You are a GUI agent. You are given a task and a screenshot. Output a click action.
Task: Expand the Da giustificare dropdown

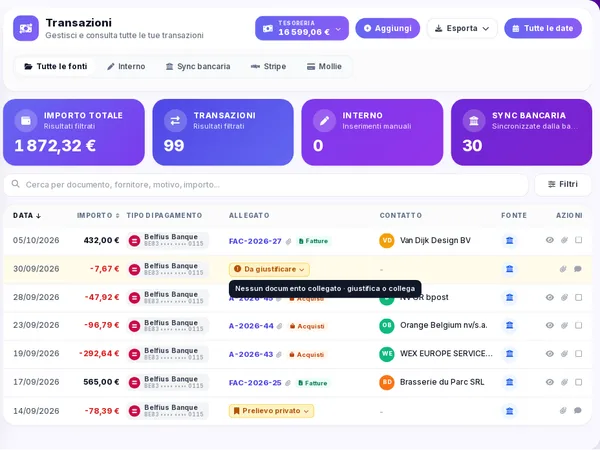[269, 269]
